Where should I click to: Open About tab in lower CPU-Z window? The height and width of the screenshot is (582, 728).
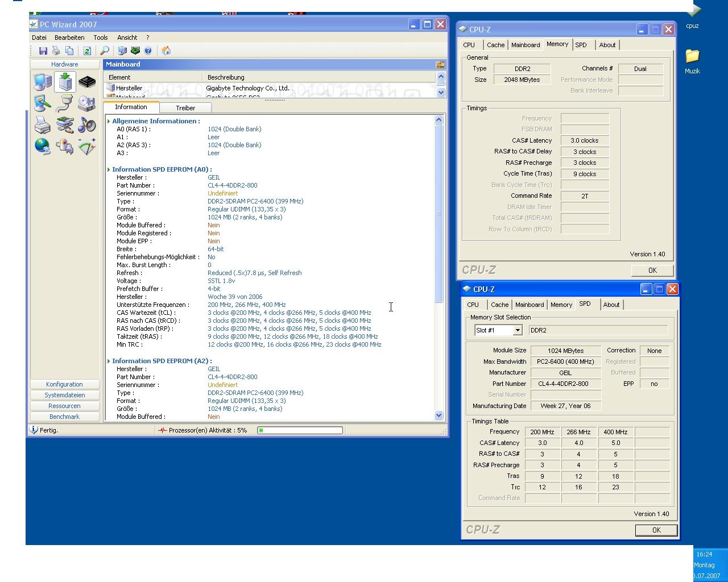click(x=611, y=305)
